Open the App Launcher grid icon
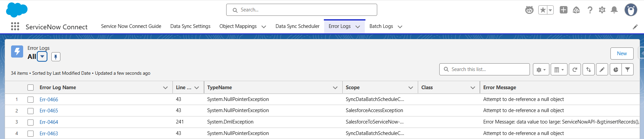Image resolution: width=644 pixels, height=139 pixels. click(x=15, y=26)
